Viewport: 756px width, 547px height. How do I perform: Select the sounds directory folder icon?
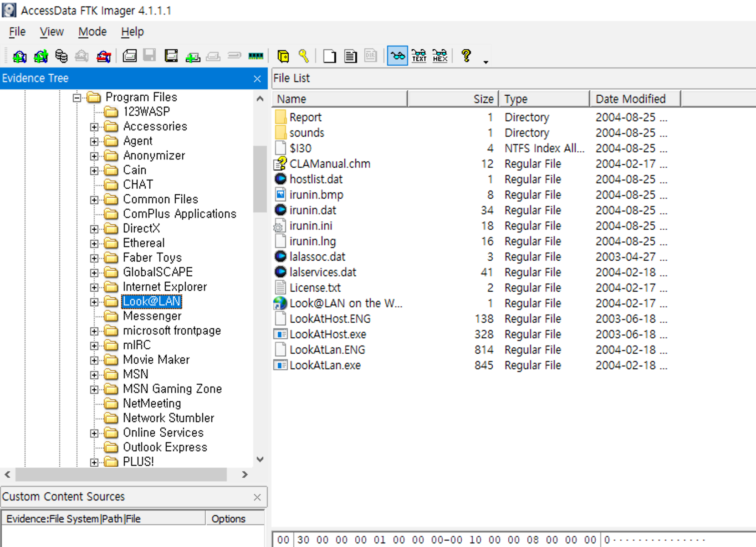(x=281, y=133)
